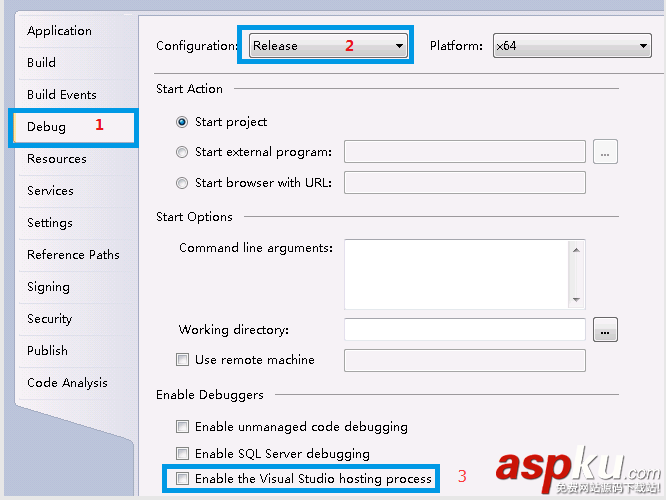Open the Platform dropdown showing x64

(572, 45)
